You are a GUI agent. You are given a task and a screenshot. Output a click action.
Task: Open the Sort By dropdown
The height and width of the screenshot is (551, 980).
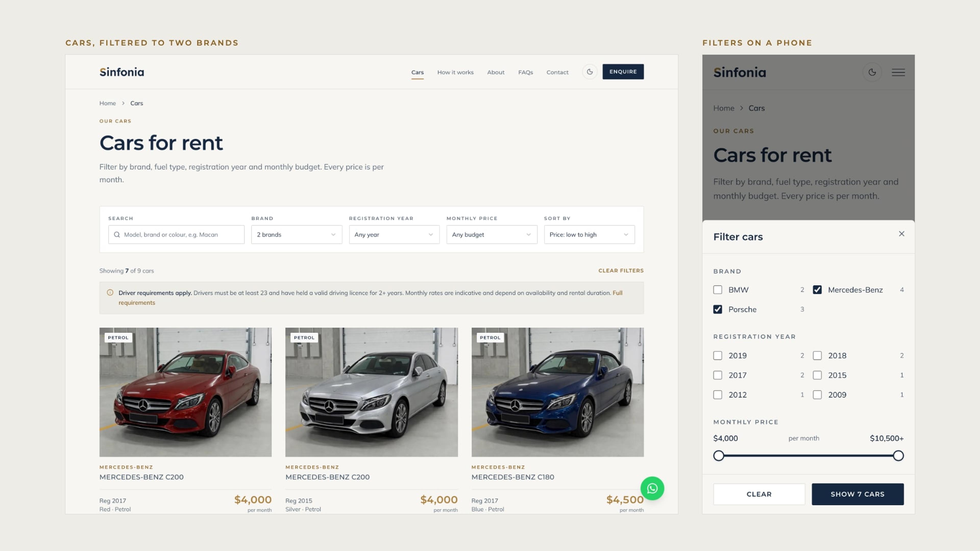(589, 235)
